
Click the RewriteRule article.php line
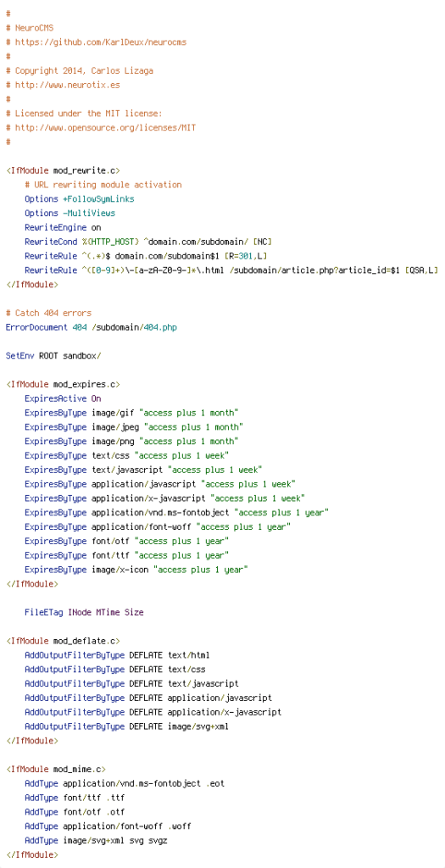click(231, 270)
